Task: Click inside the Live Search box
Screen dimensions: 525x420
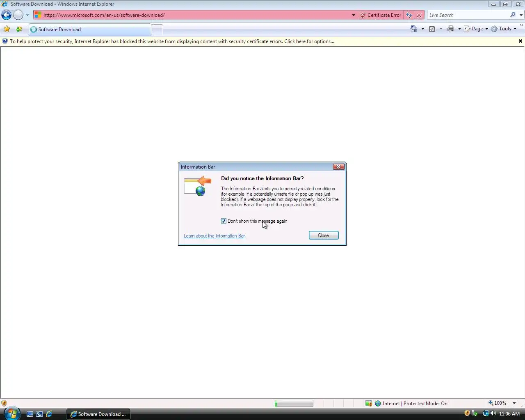Action: 468,15
